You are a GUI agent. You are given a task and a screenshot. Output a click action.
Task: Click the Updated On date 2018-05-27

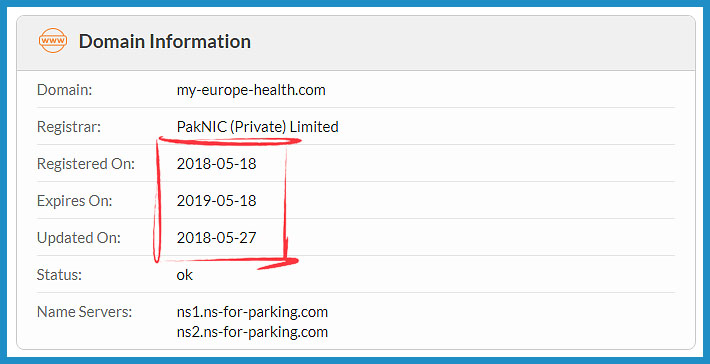click(216, 238)
